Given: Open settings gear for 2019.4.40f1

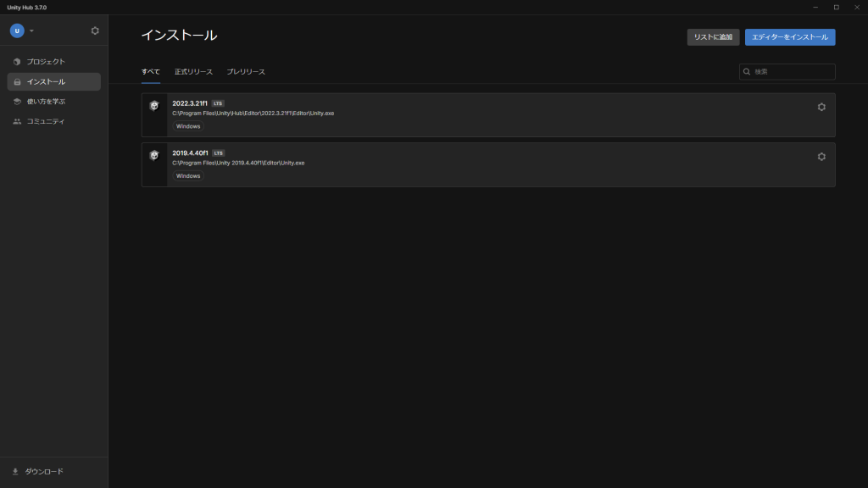Looking at the screenshot, I should point(821,157).
